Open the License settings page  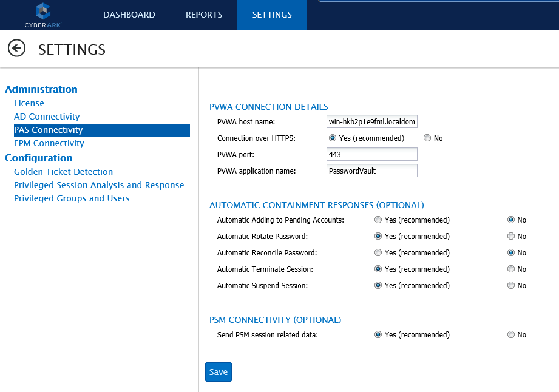[x=29, y=103]
